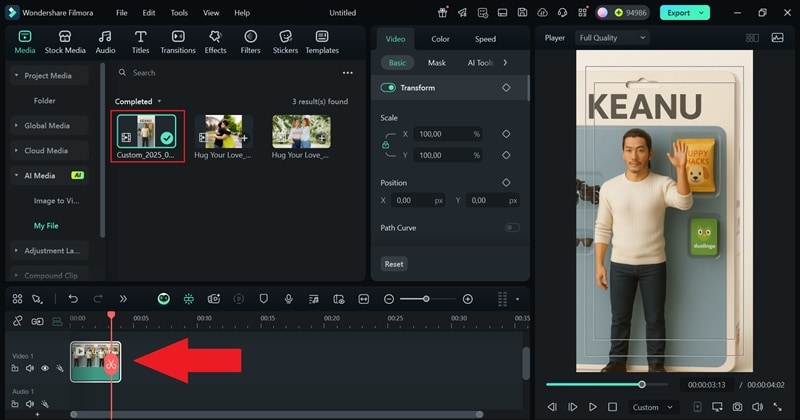Click the microphone voiceover record icon
Image resolution: width=800 pixels, height=420 pixels.
289,299
